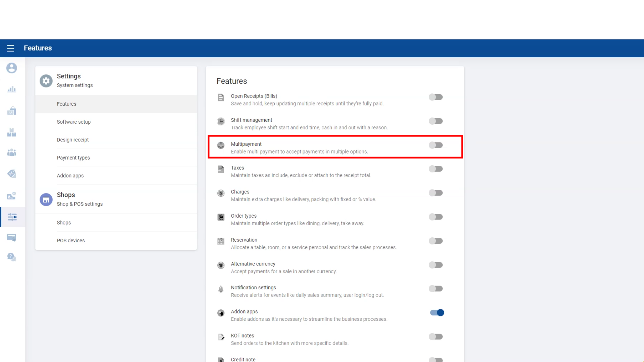Disable the Addon apps toggle

click(437, 313)
